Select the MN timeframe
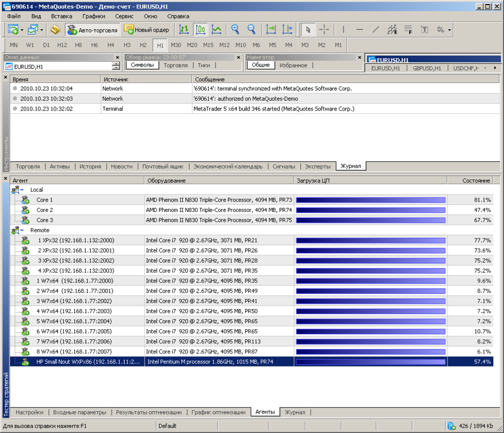Viewport: 504px width, 433px height. [x=14, y=45]
